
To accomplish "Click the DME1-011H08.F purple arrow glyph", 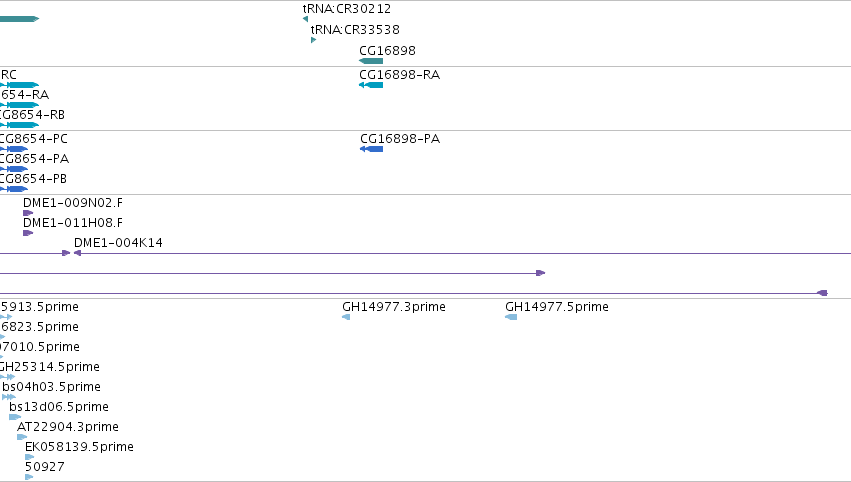I will click(x=28, y=233).
